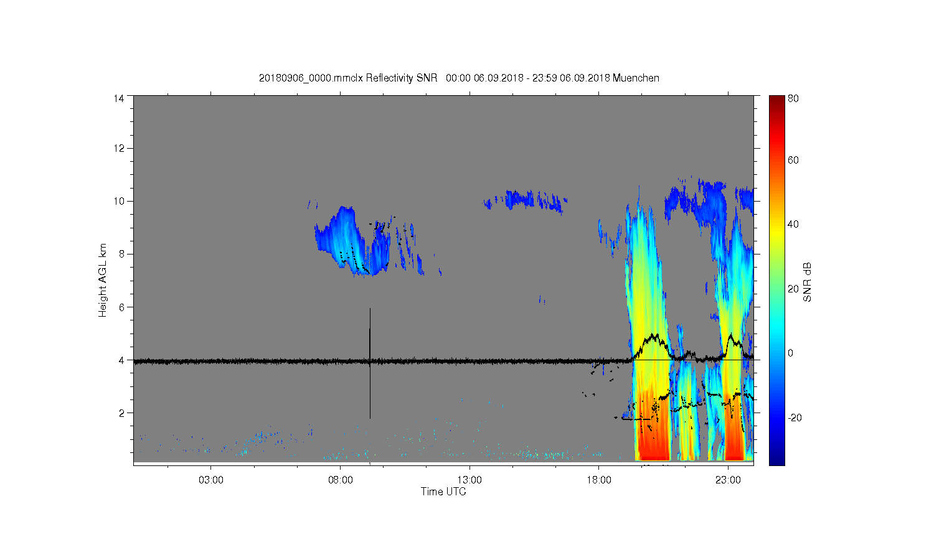Click the 03:00 time tick label
The height and width of the screenshot is (560, 934).
[211, 480]
